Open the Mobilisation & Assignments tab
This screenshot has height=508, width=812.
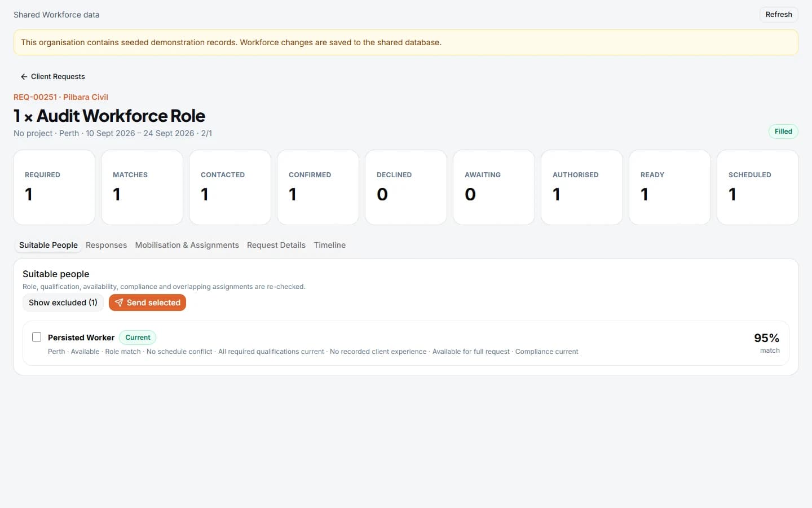(x=187, y=245)
